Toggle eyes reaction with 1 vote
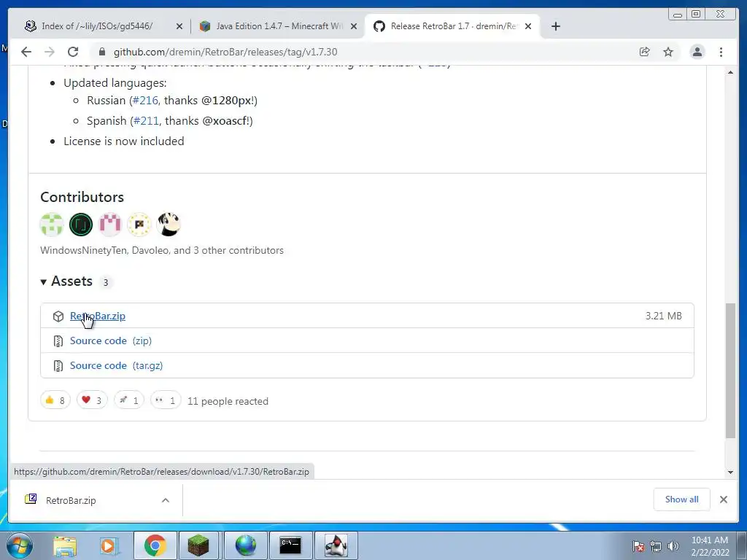 coord(166,400)
